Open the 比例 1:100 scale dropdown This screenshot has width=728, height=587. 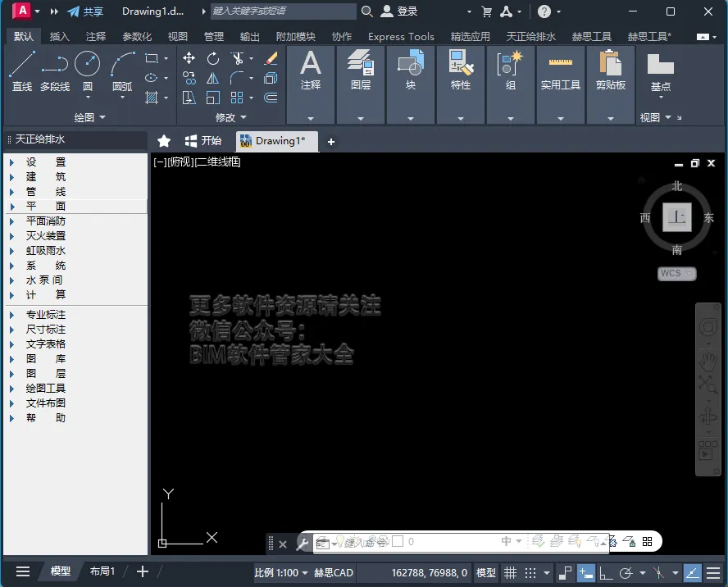[x=281, y=572]
